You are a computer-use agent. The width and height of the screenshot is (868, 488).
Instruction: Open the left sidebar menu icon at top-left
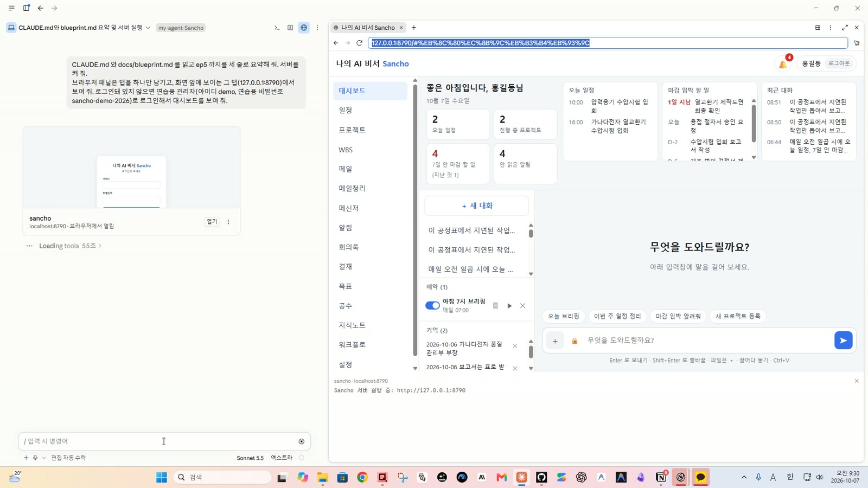pos(11,8)
